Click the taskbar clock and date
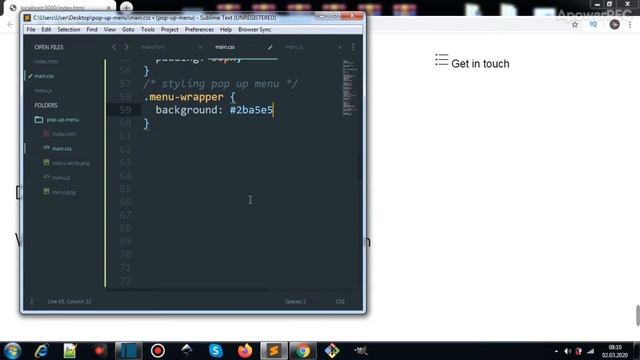 click(x=615, y=351)
